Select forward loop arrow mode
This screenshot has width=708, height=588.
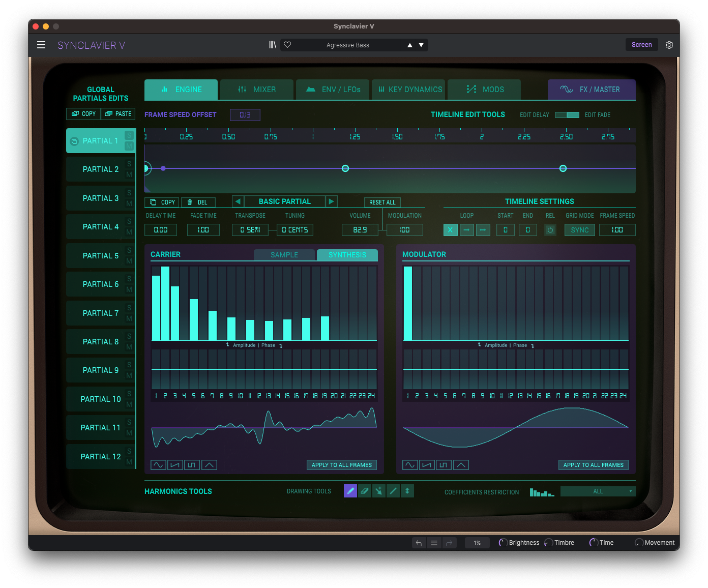coord(466,230)
